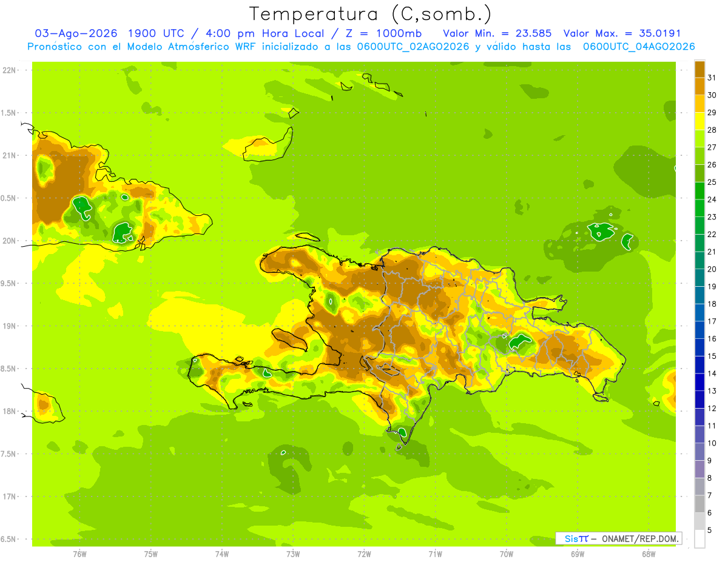Click the legend value '20'
This screenshot has height=562, width=728.
(x=712, y=269)
